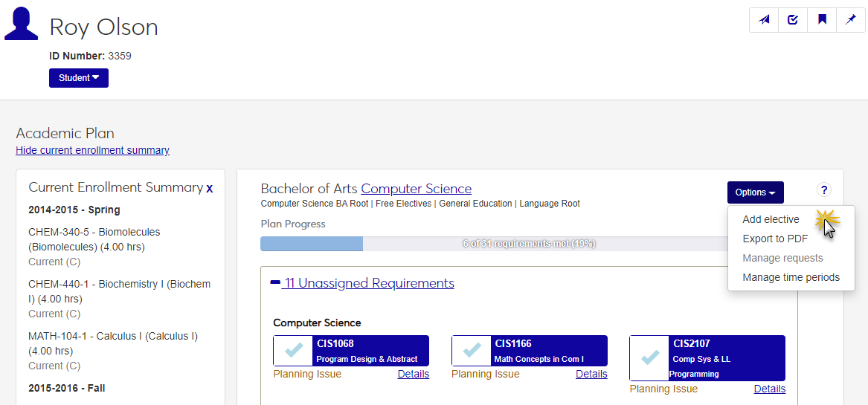Image resolution: width=868 pixels, height=405 pixels.
Task: Choose Export to PDF menu item
Action: pos(775,239)
